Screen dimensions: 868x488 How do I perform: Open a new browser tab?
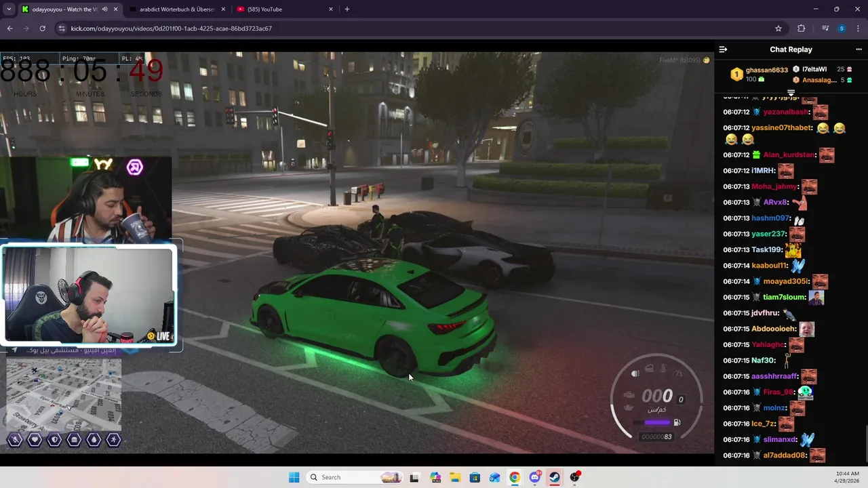pyautogui.click(x=347, y=9)
